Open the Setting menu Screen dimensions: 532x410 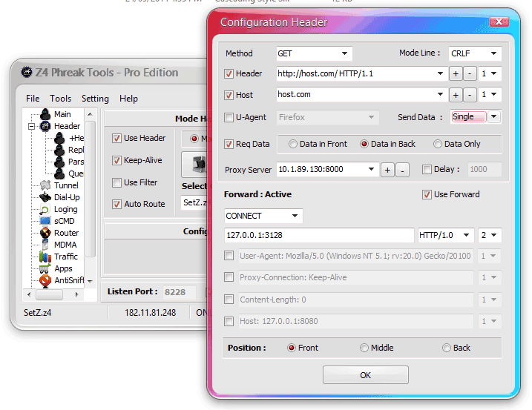tap(95, 99)
